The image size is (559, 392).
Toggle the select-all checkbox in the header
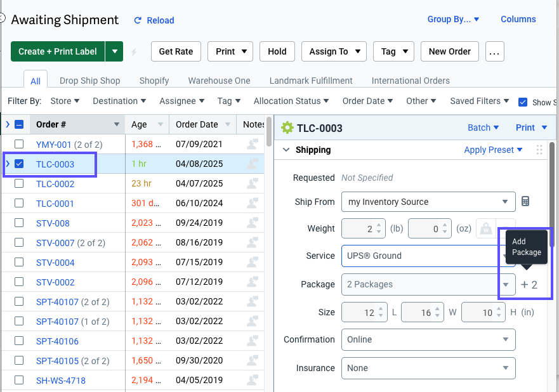19,124
